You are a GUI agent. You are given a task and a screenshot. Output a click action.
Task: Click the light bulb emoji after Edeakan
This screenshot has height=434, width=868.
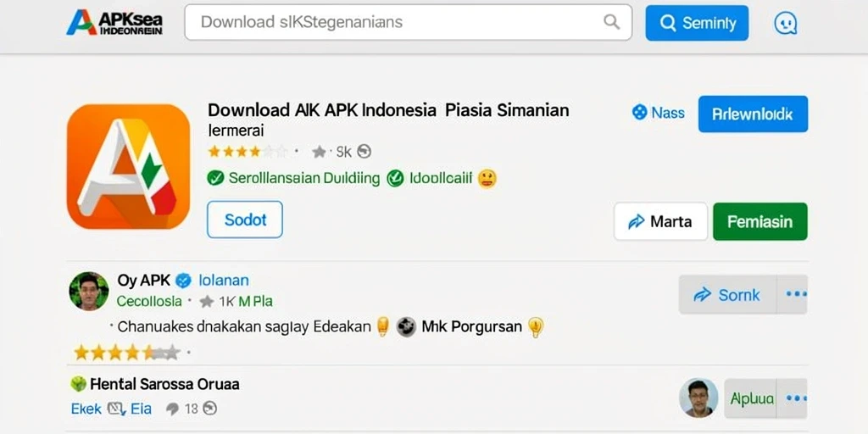(x=382, y=326)
